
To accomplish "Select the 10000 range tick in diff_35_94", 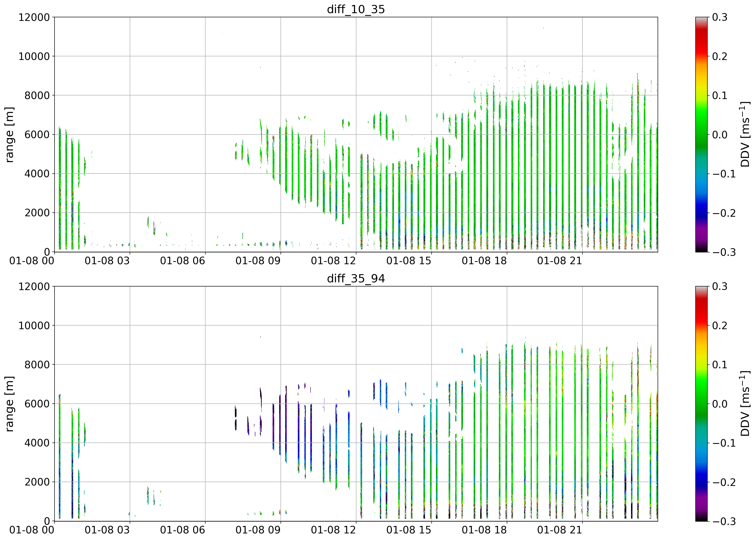I will coord(34,326).
